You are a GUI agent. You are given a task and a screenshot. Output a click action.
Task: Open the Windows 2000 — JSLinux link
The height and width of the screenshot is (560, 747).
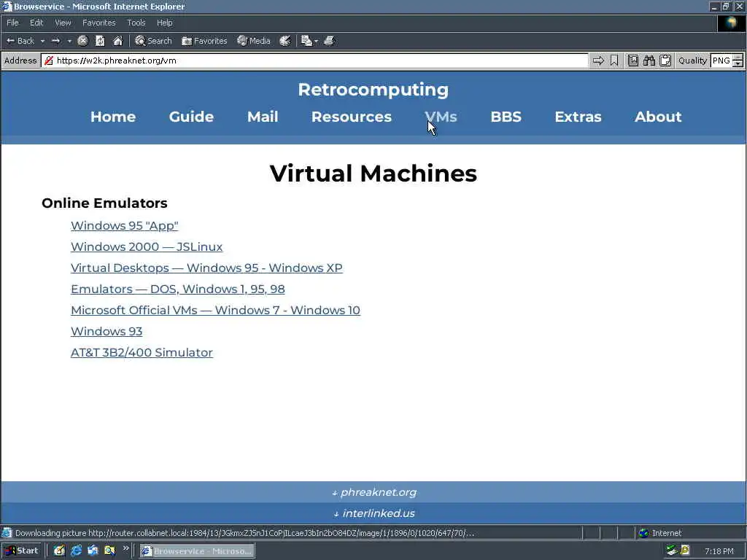[147, 246]
